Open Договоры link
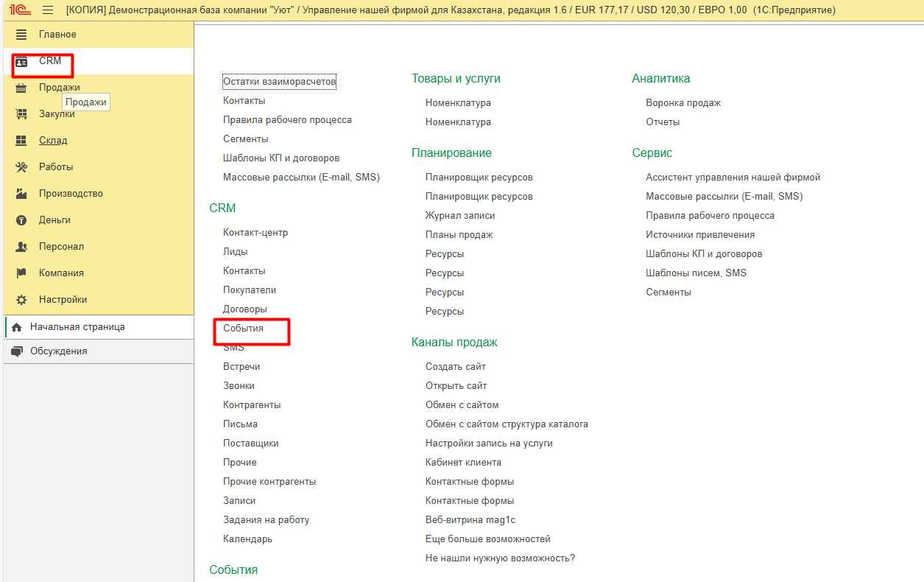The image size is (924, 582). click(x=245, y=309)
